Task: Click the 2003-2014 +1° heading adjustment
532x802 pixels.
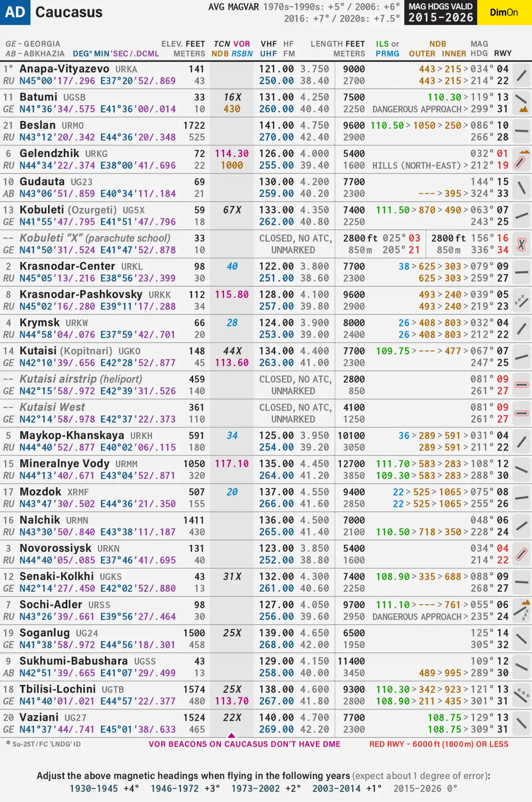Action: click(x=347, y=788)
